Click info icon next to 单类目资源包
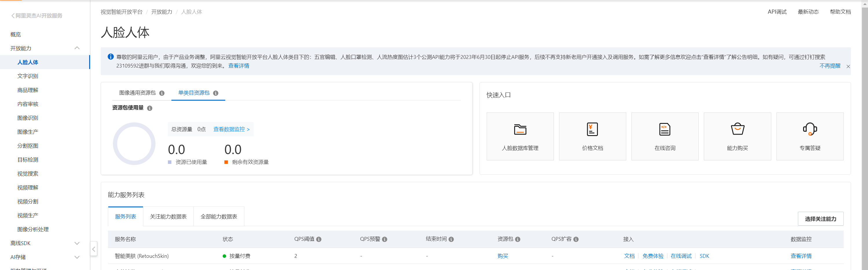The width and height of the screenshot is (868, 270). [x=216, y=93]
